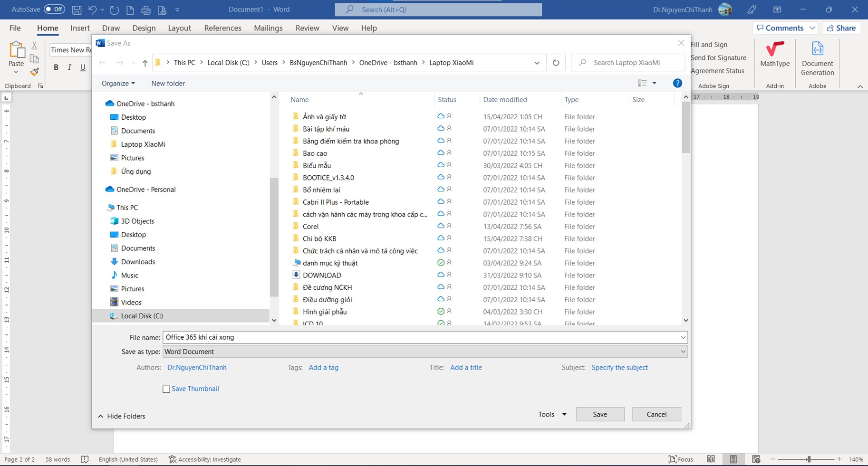Open the Tools dropdown menu
The height and width of the screenshot is (466, 868).
(552, 414)
